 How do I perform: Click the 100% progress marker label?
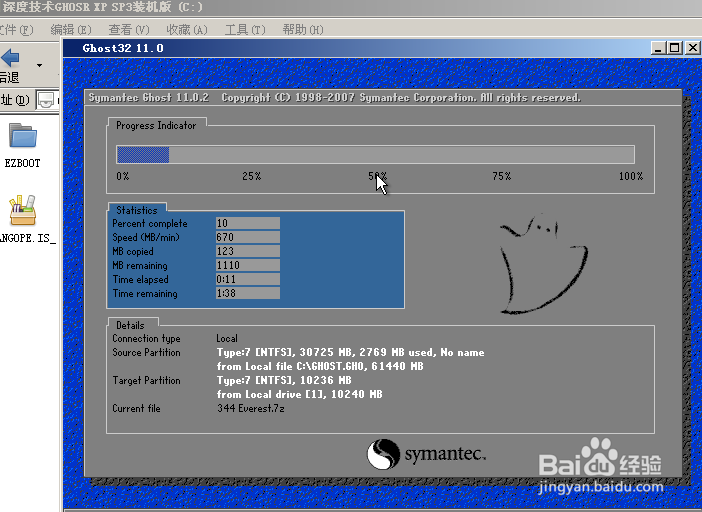(631, 176)
